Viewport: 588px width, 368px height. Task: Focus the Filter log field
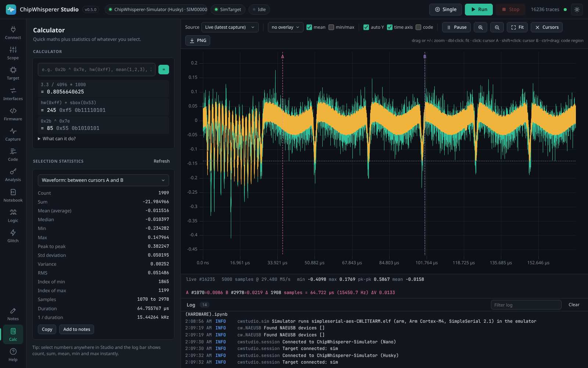pos(526,305)
